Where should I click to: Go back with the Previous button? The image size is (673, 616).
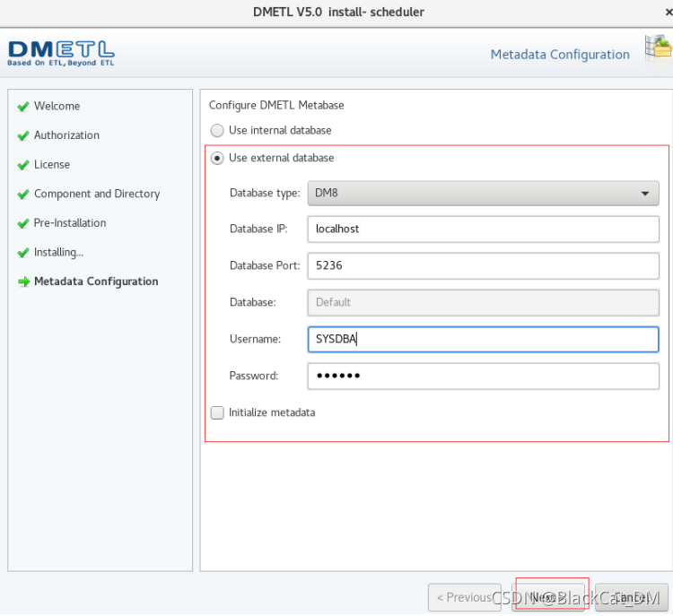pyautogui.click(x=465, y=597)
